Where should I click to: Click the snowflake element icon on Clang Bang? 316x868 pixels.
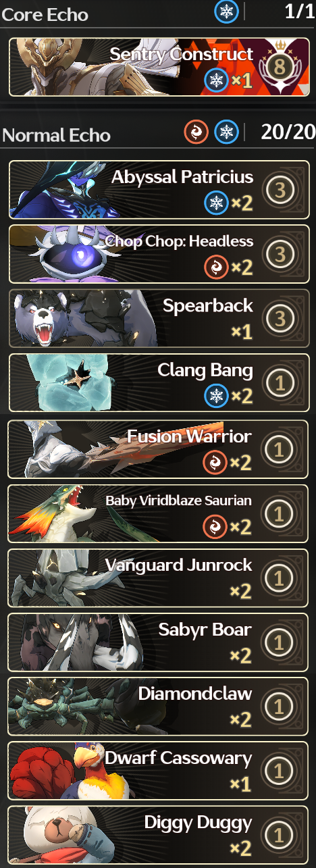(216, 395)
